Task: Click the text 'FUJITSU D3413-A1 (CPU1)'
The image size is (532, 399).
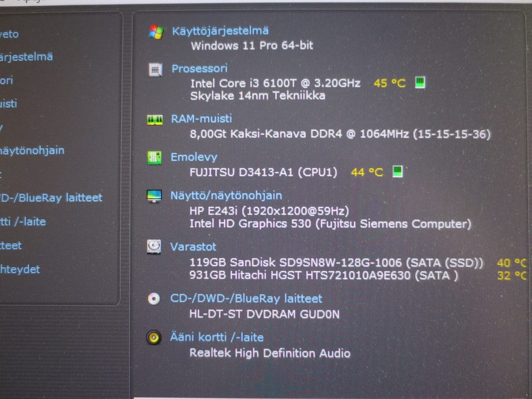Action: coord(263,172)
